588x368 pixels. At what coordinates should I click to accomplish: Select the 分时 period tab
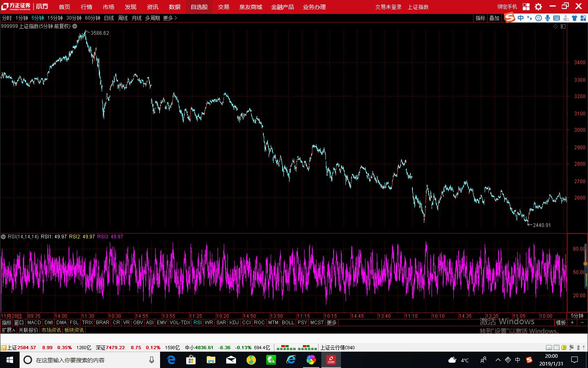point(7,18)
